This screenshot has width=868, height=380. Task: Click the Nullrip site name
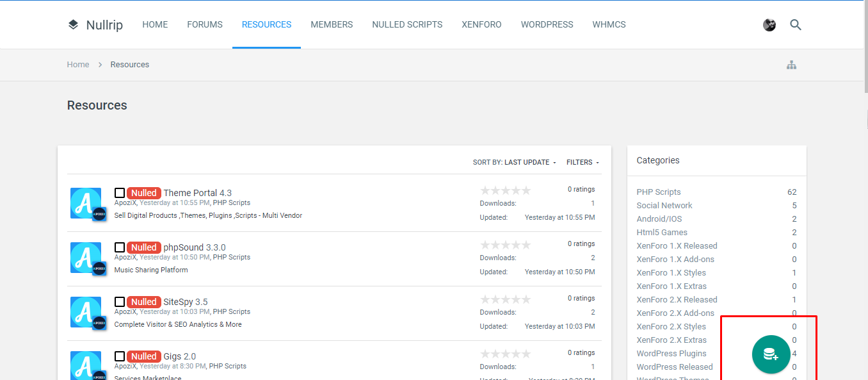click(104, 26)
